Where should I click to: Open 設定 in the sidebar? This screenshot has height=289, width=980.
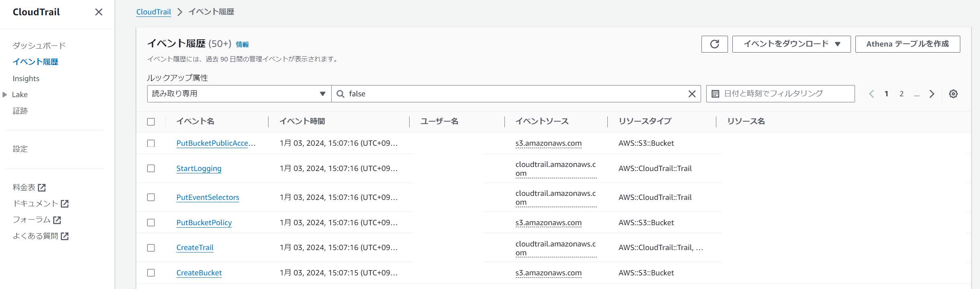tap(20, 149)
